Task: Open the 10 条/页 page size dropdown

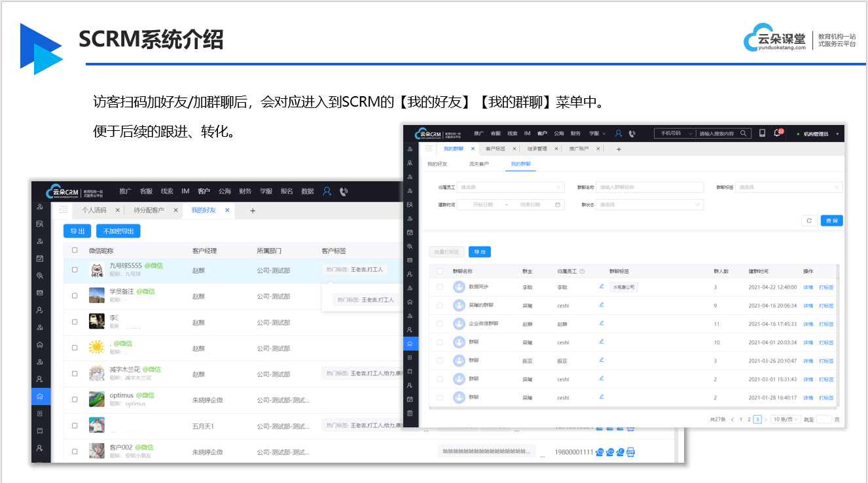Action: click(786, 419)
